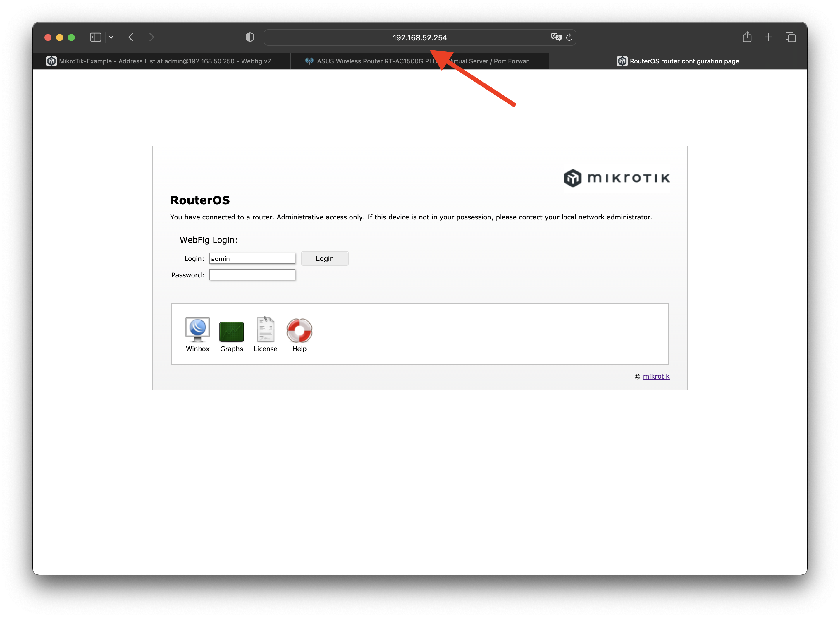840x618 pixels.
Task: Click the translate page icon
Action: pyautogui.click(x=556, y=37)
